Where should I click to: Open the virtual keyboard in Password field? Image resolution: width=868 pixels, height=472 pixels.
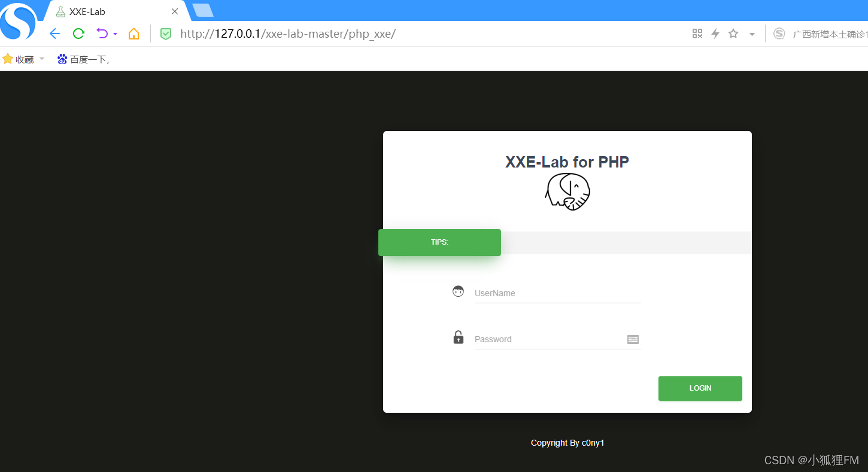(633, 339)
